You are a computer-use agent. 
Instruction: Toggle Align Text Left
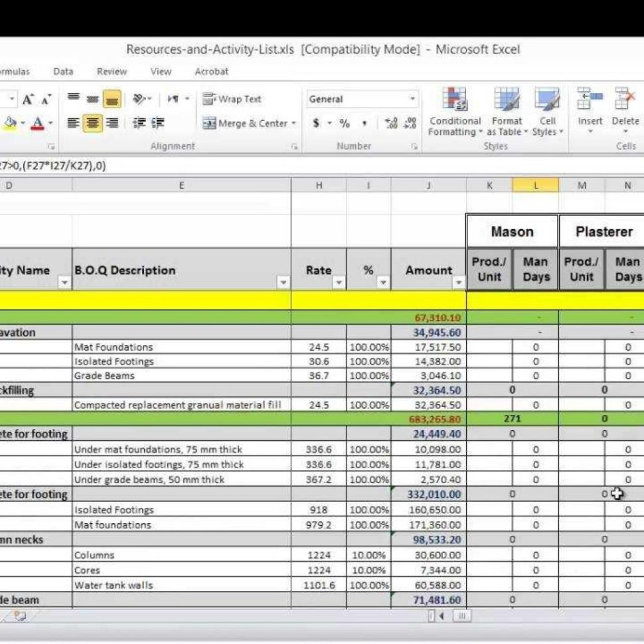click(73, 123)
